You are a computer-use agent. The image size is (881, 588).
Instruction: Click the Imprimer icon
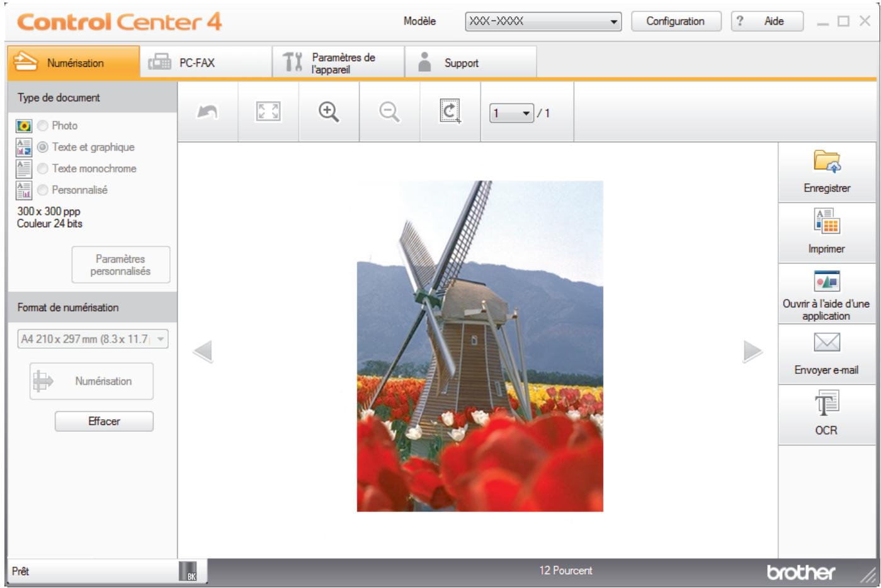point(826,221)
